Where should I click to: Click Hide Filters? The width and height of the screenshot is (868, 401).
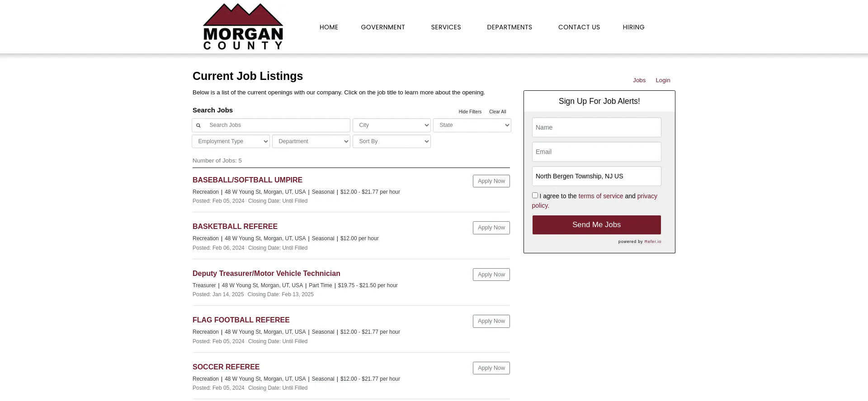[470, 112]
